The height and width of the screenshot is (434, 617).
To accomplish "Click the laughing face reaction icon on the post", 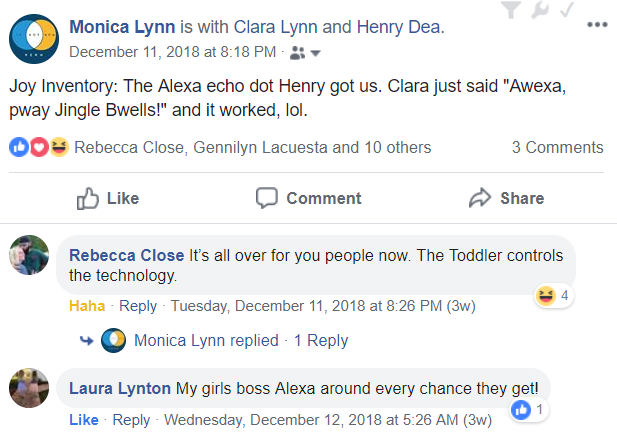I will click(x=59, y=147).
